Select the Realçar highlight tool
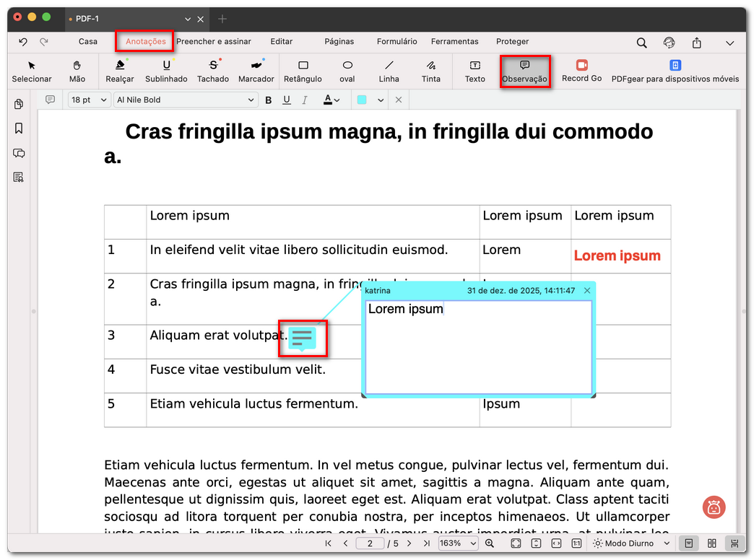This screenshot has height=560, width=754. click(x=120, y=71)
